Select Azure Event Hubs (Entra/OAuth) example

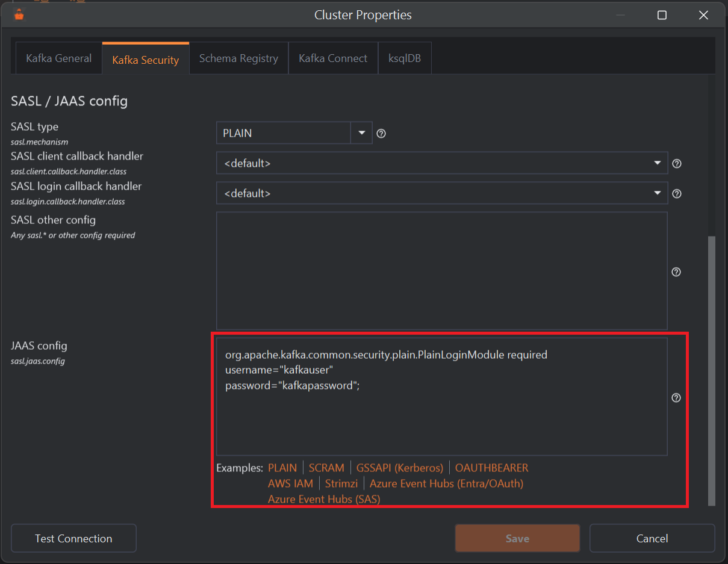(446, 483)
